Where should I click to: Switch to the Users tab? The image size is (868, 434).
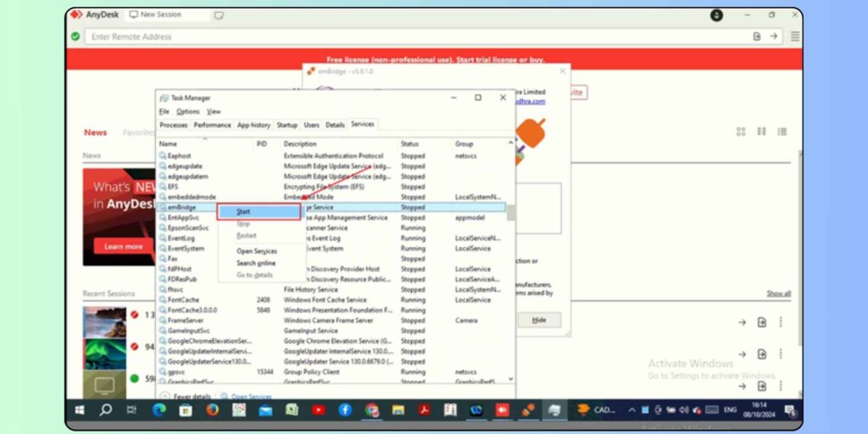click(311, 125)
